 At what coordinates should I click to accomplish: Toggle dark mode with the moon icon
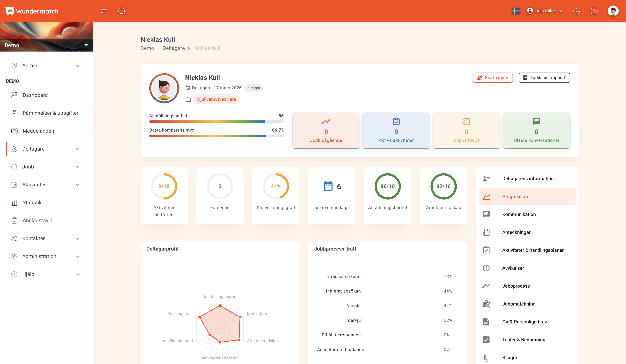(577, 11)
